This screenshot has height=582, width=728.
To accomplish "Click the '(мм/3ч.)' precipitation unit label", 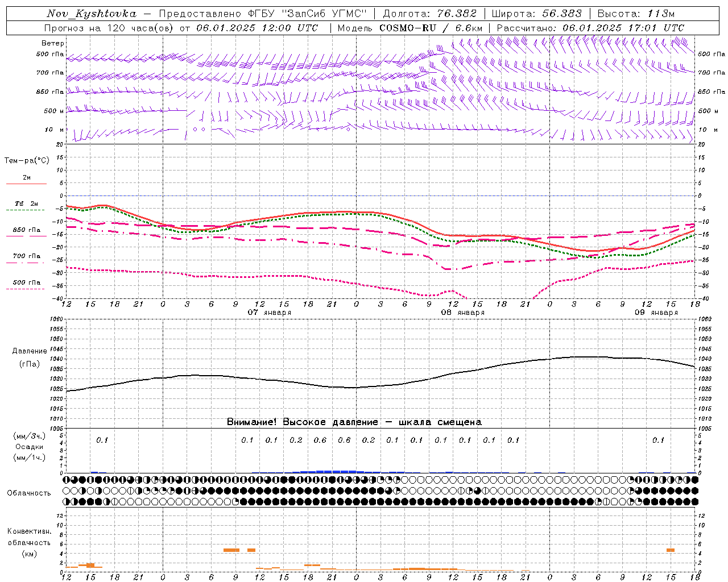I will click(x=30, y=436).
